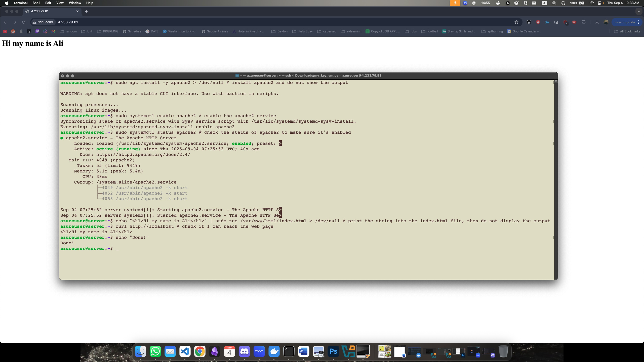
Task: Expand the jobs bookmarks folder
Action: coord(411,31)
